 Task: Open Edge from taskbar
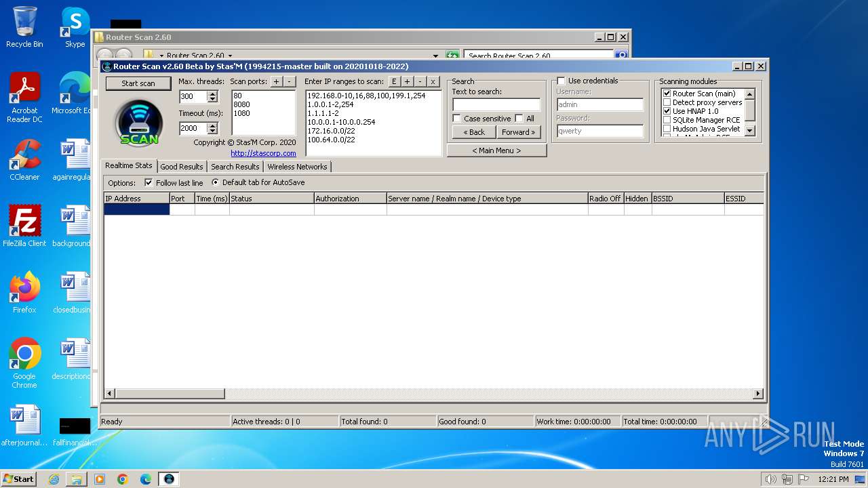pyautogui.click(x=146, y=479)
